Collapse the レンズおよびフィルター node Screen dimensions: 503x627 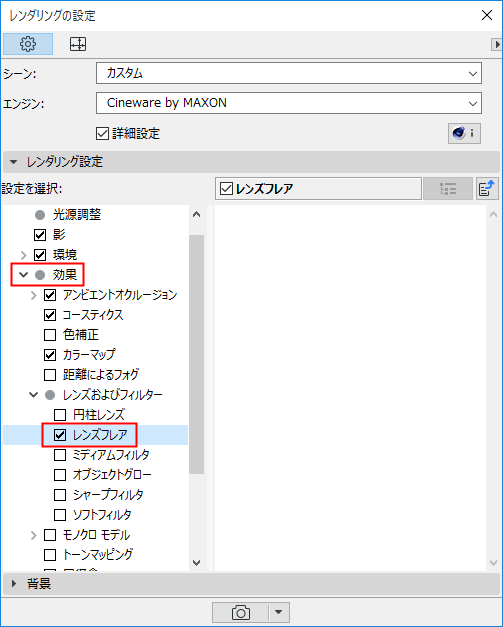click(34, 395)
